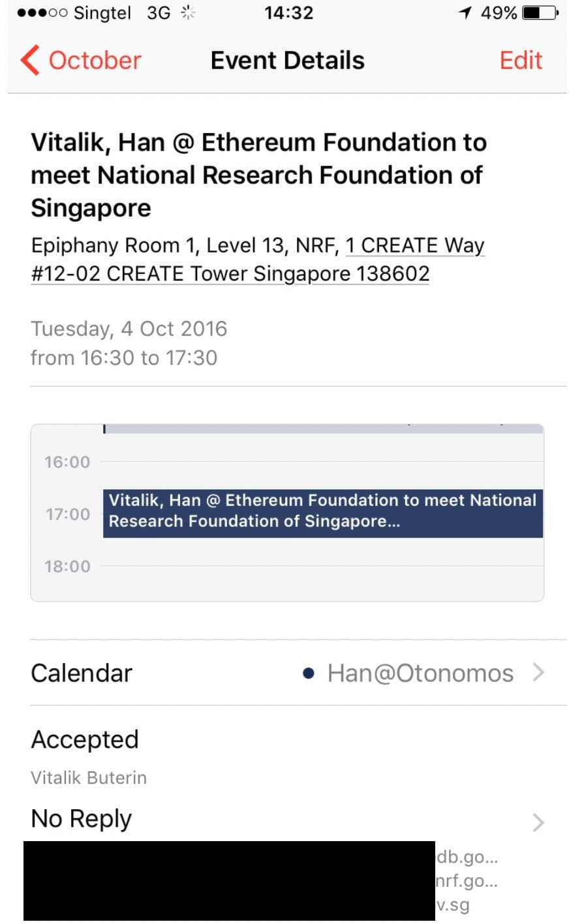Viewport: 569px width, 924px height.
Task: Expand the No Reply invitees chevron
Action: click(x=538, y=822)
